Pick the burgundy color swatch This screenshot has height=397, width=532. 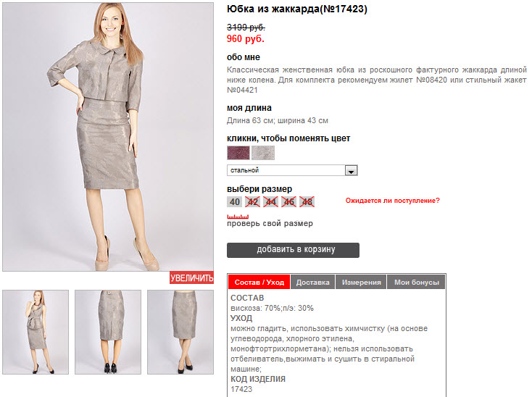click(x=238, y=153)
